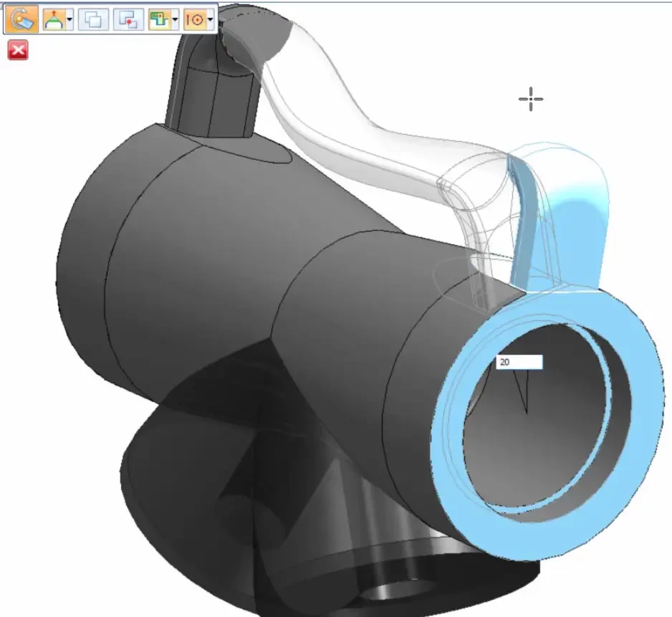Click the red X cancel button
The image size is (672, 617).
click(18, 50)
